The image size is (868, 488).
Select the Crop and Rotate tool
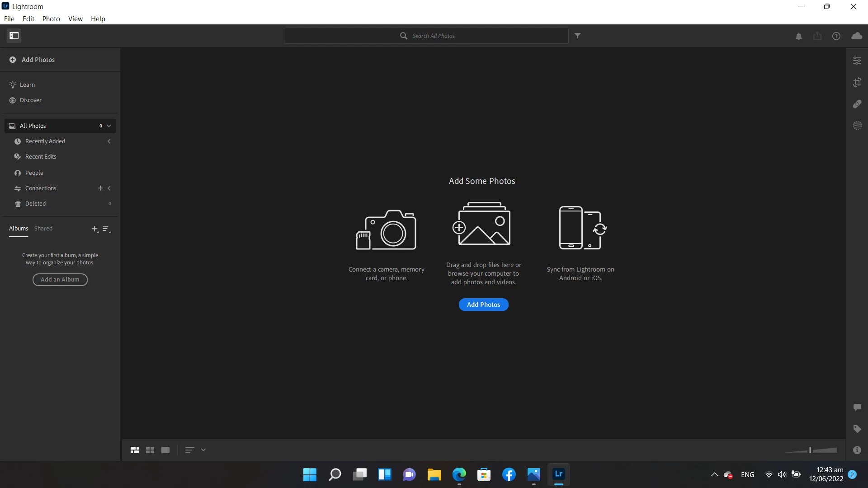(857, 82)
